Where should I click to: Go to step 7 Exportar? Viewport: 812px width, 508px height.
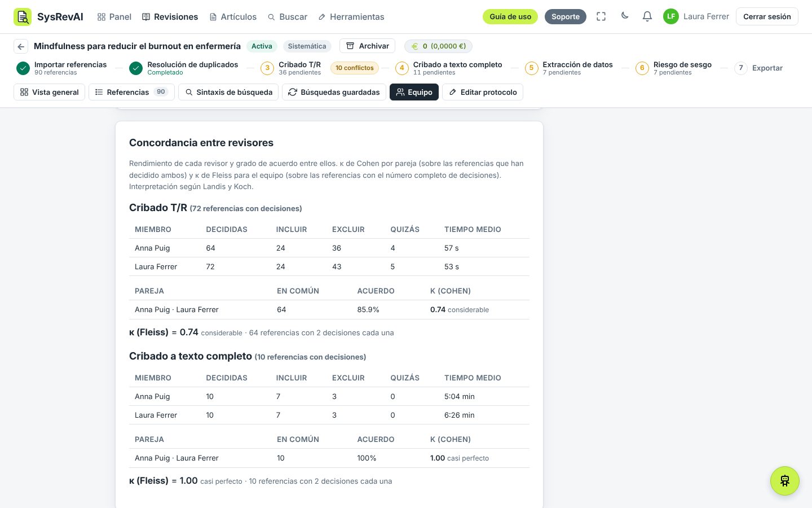(x=758, y=68)
